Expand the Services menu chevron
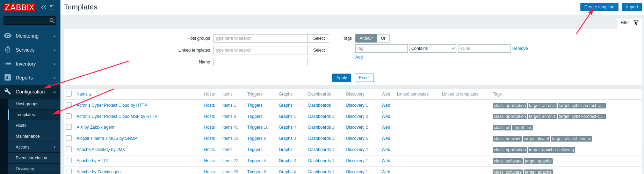This screenshot has width=644, height=174. point(55,50)
